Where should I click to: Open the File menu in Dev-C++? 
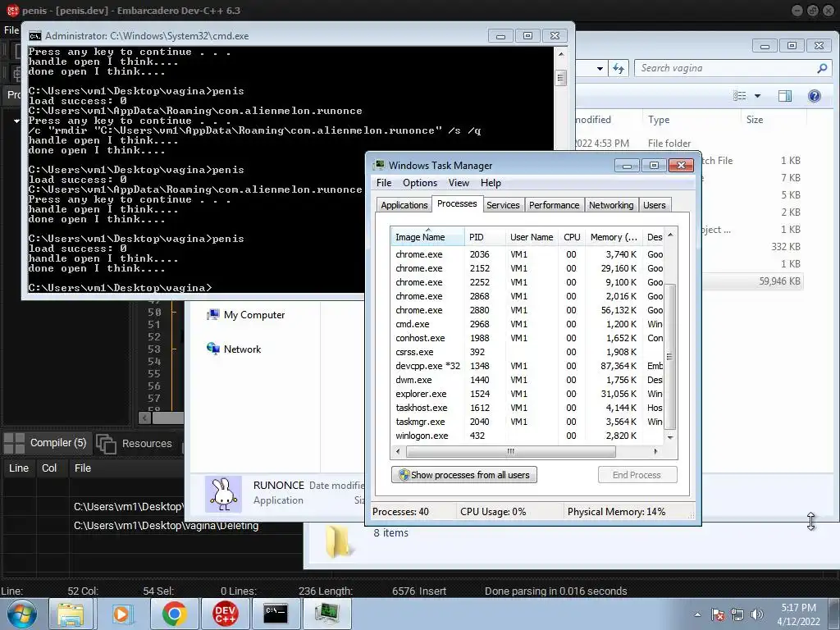[x=11, y=30]
